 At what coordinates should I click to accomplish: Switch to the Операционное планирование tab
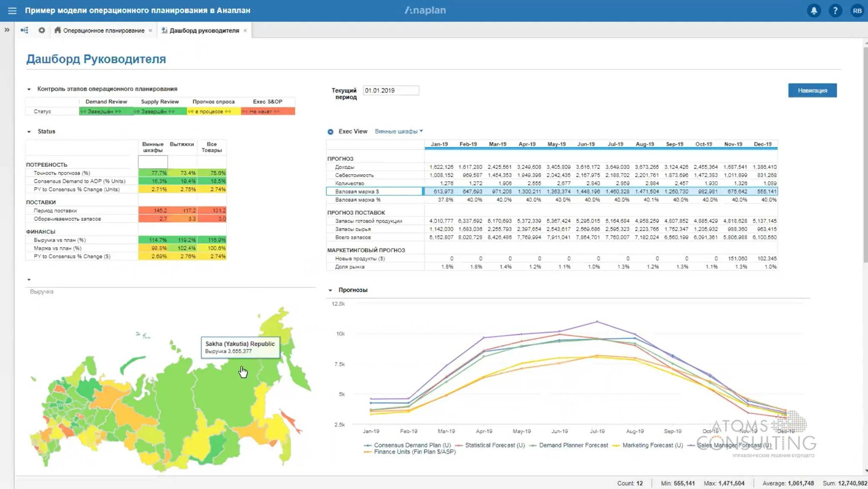point(103,31)
